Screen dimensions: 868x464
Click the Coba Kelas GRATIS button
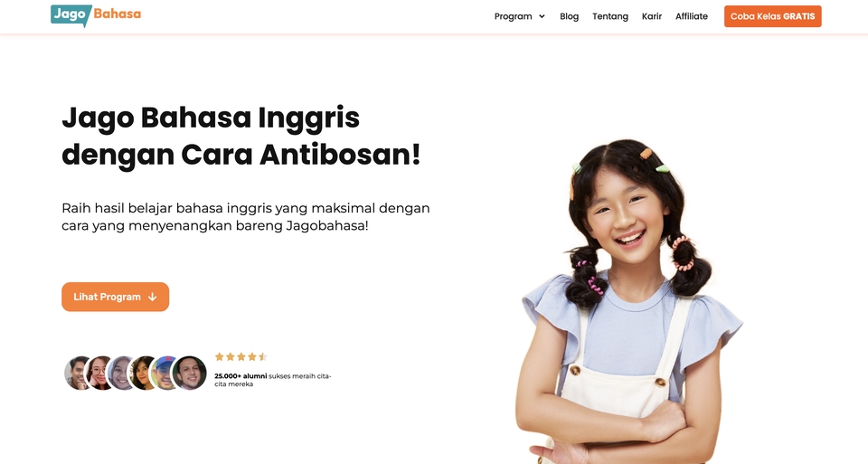point(773,16)
